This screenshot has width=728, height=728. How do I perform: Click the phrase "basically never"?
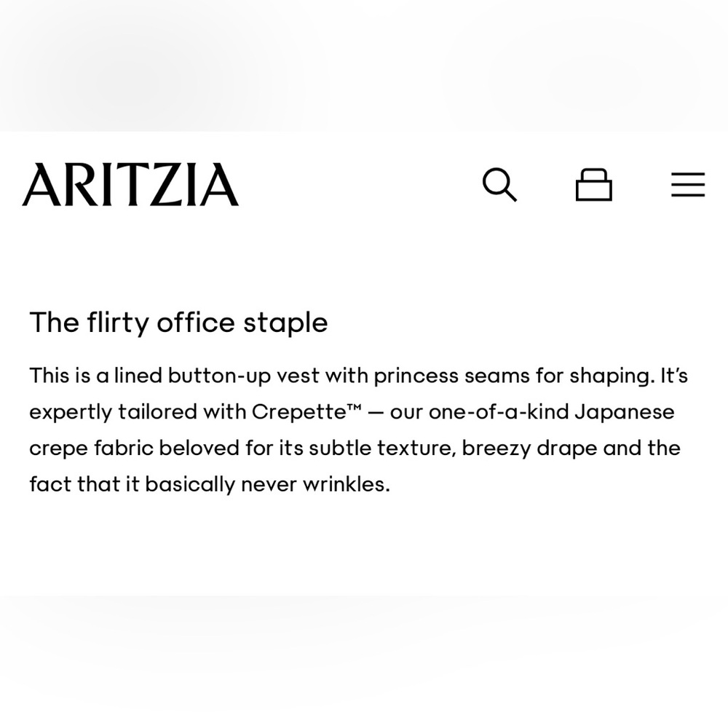pyautogui.click(x=221, y=485)
